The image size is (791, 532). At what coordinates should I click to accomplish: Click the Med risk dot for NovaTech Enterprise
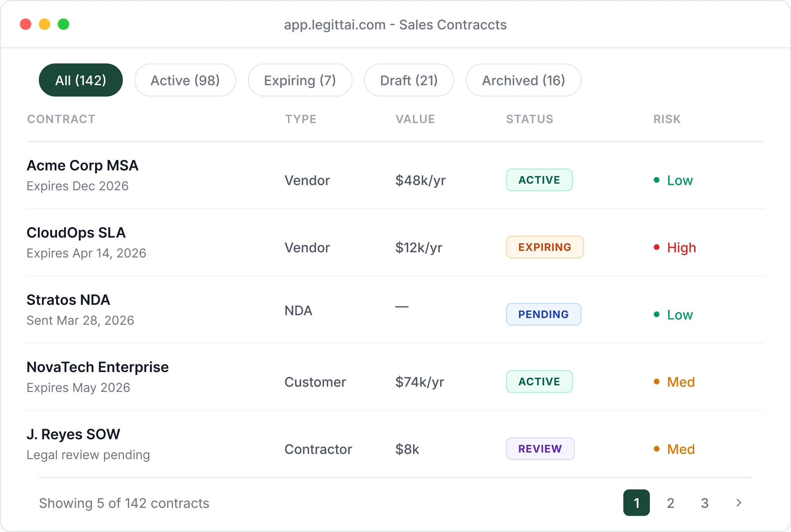click(657, 382)
